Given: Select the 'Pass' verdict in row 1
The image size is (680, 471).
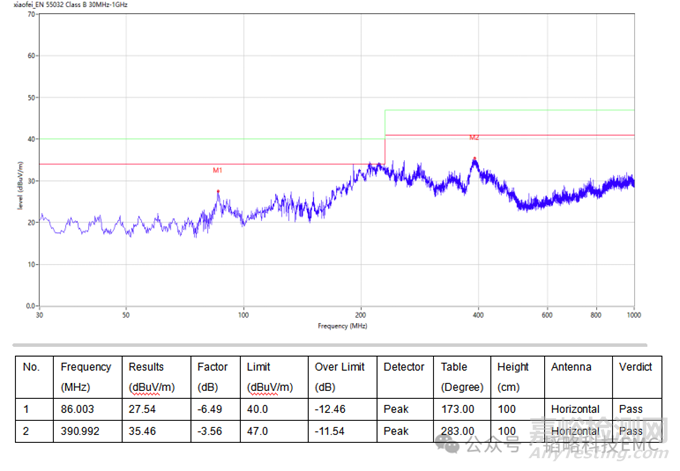Looking at the screenshot, I should point(630,409).
